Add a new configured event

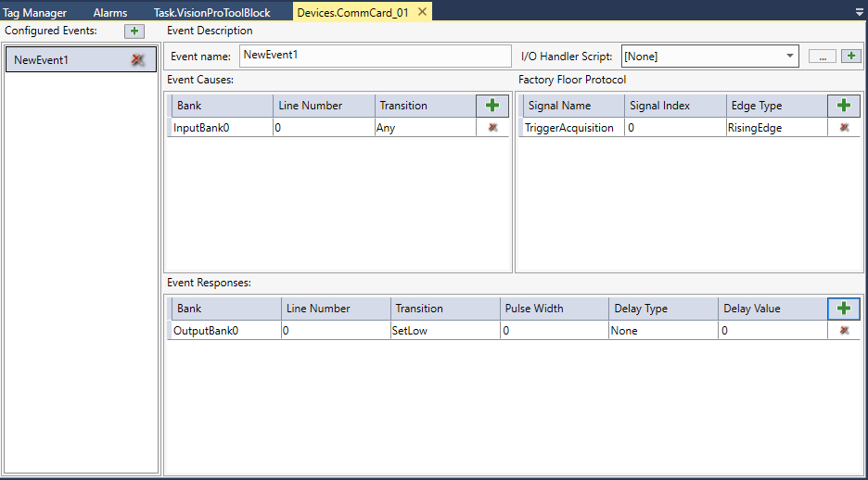coord(134,32)
